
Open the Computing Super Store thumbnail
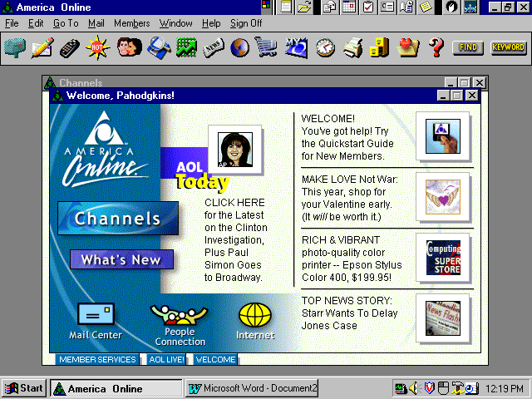443,258
